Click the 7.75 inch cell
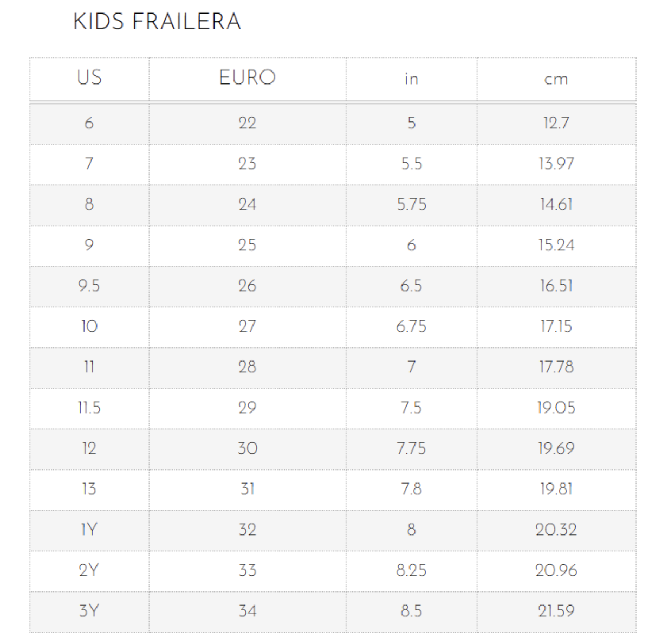649x644 pixels. point(412,448)
